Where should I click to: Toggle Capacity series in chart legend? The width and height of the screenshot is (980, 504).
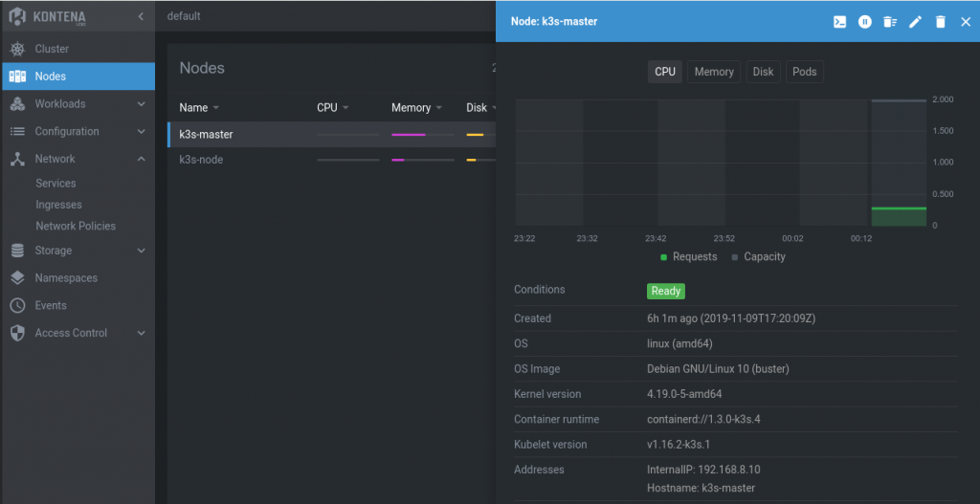click(758, 256)
